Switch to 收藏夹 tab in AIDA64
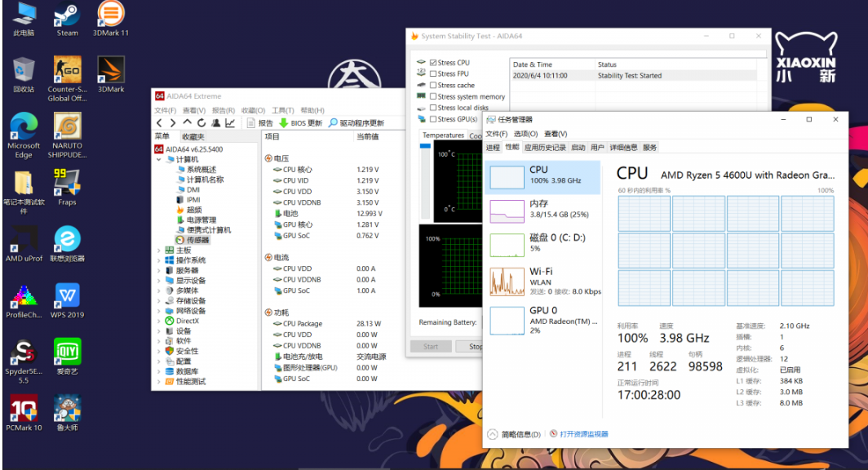Viewport: 868px width, 470px height. click(x=193, y=137)
